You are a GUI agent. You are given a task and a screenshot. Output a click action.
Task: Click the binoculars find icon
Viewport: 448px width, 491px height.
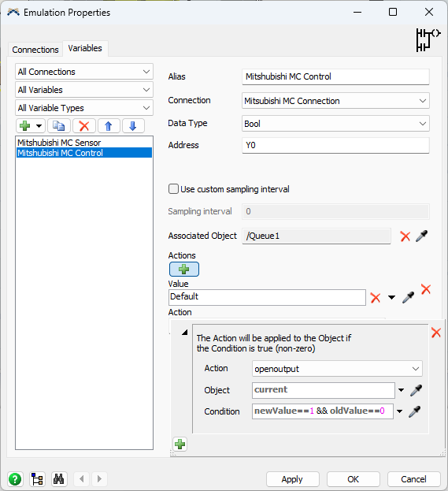(x=58, y=479)
